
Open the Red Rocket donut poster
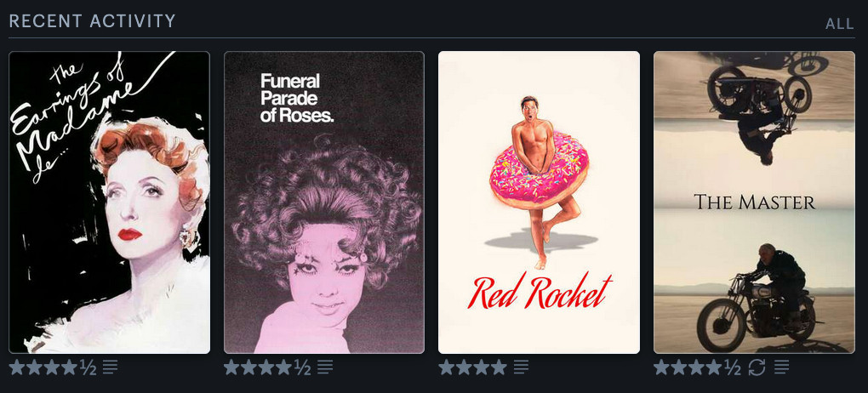540,202
